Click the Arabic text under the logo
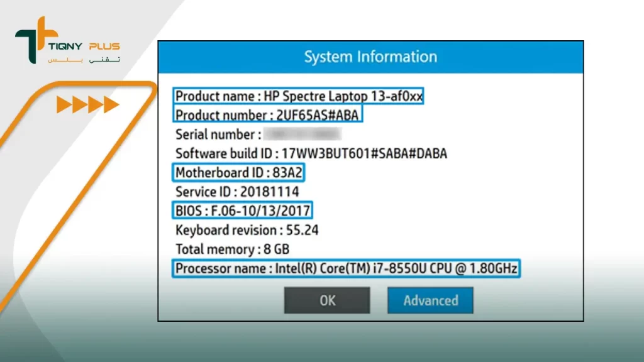The height and width of the screenshot is (362, 644). 84,60
